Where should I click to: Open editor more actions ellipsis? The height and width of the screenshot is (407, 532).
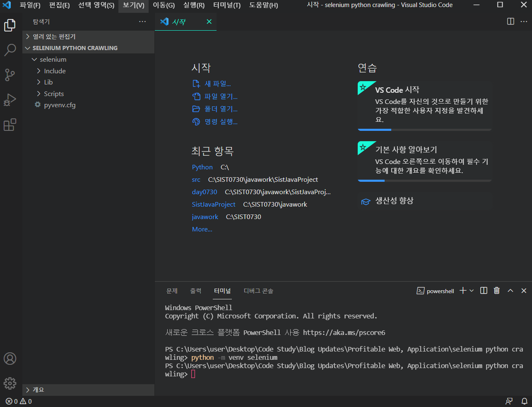pos(523,22)
